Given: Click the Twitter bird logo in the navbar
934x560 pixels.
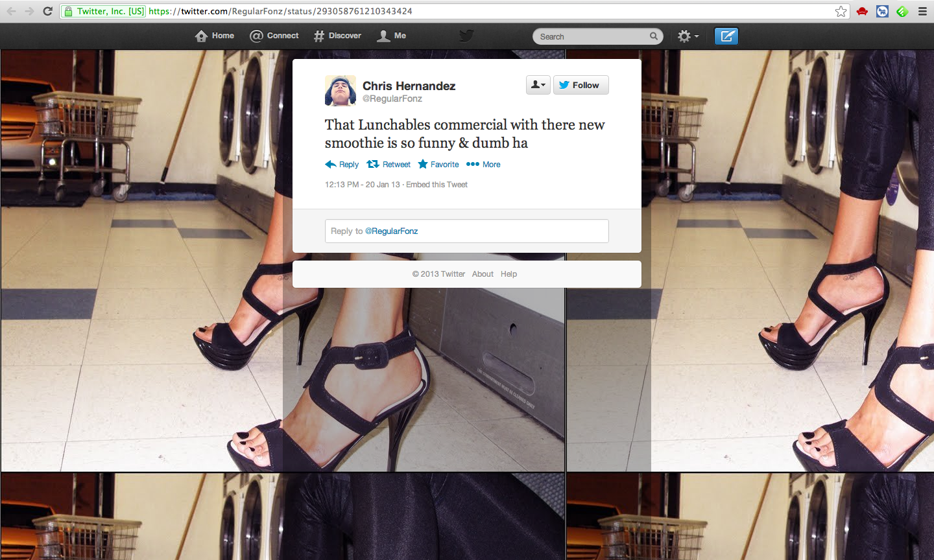Looking at the screenshot, I should (466, 36).
